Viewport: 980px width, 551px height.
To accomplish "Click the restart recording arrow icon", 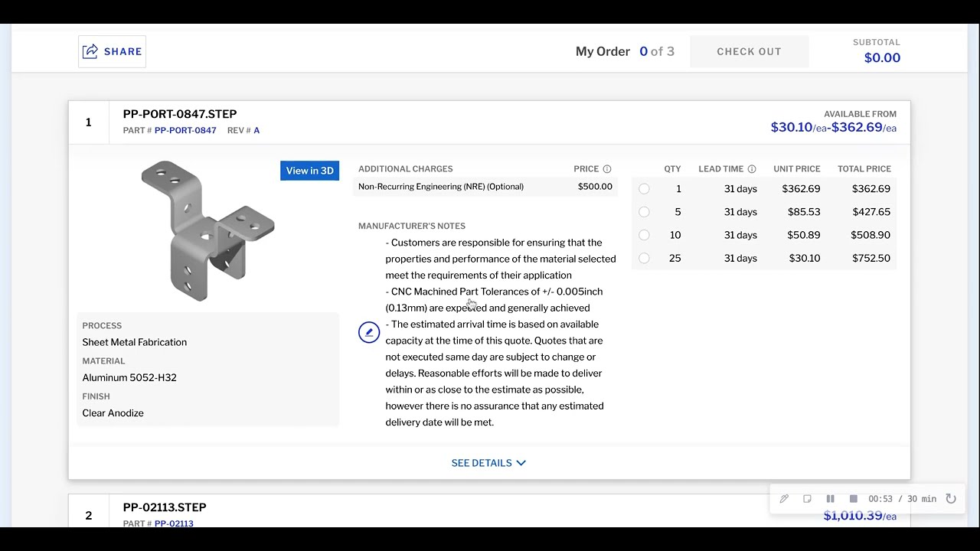I will [951, 499].
